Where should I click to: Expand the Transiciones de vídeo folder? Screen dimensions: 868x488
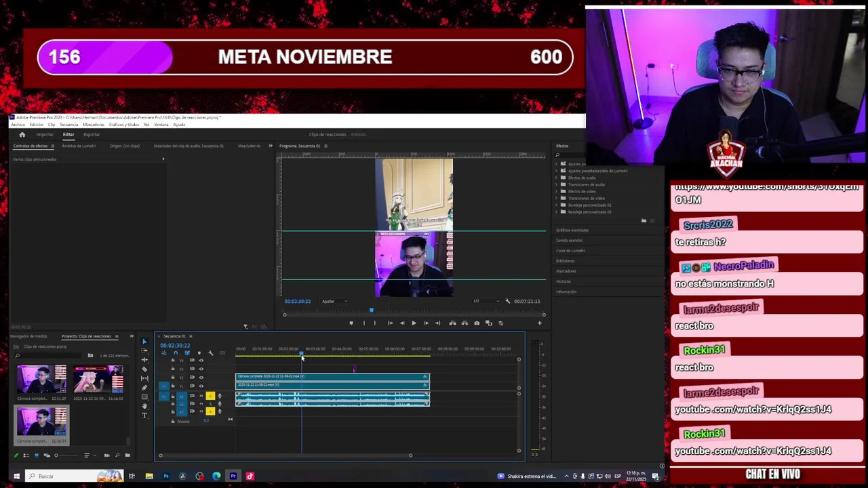pyautogui.click(x=557, y=198)
